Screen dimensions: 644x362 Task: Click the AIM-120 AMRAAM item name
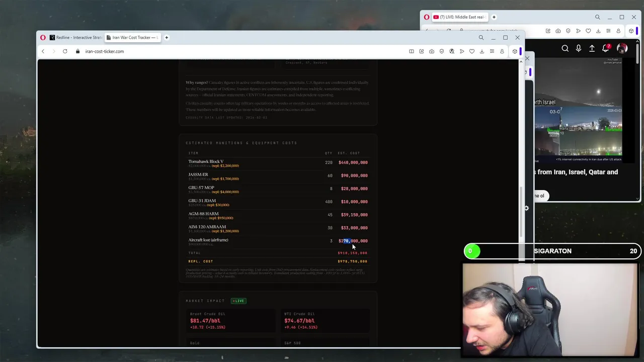(207, 227)
